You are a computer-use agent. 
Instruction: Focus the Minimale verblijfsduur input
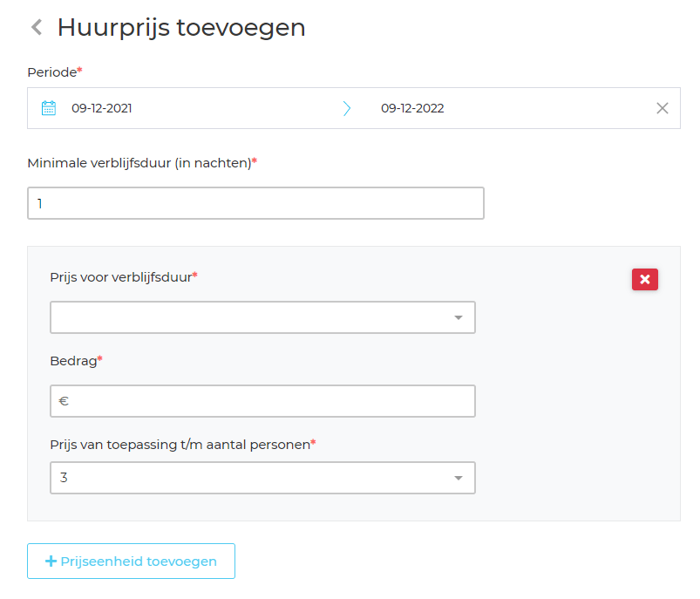click(x=255, y=203)
